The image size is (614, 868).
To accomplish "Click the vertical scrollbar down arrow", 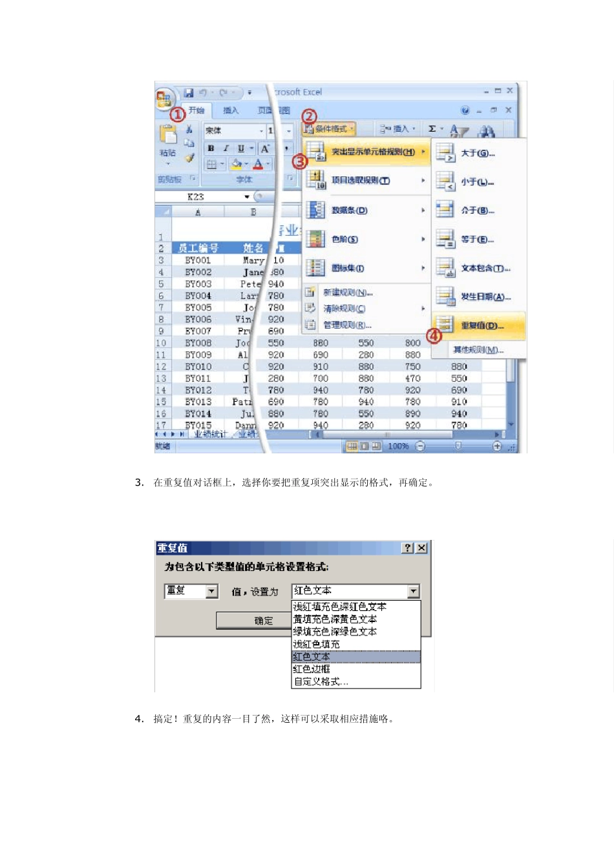I will tap(511, 425).
